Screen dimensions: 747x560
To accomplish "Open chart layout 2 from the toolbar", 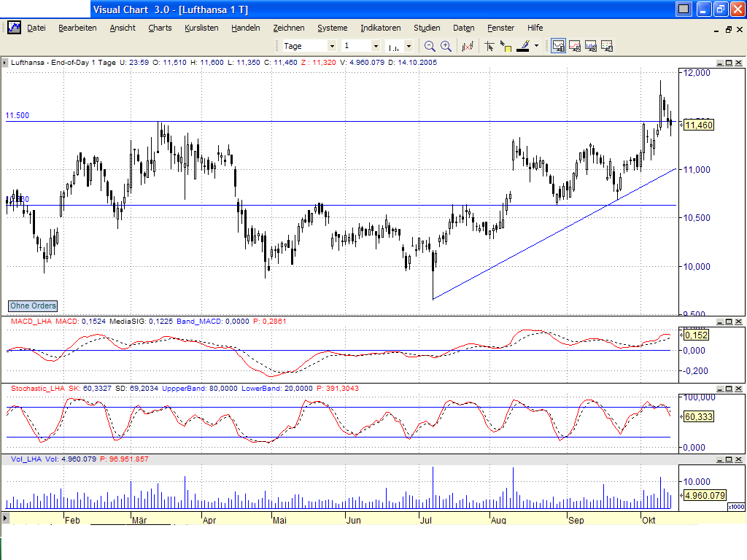I will tap(576, 45).
